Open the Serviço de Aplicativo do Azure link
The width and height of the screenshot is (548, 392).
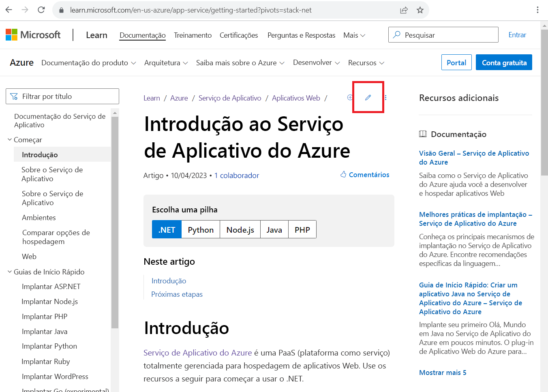(197, 353)
